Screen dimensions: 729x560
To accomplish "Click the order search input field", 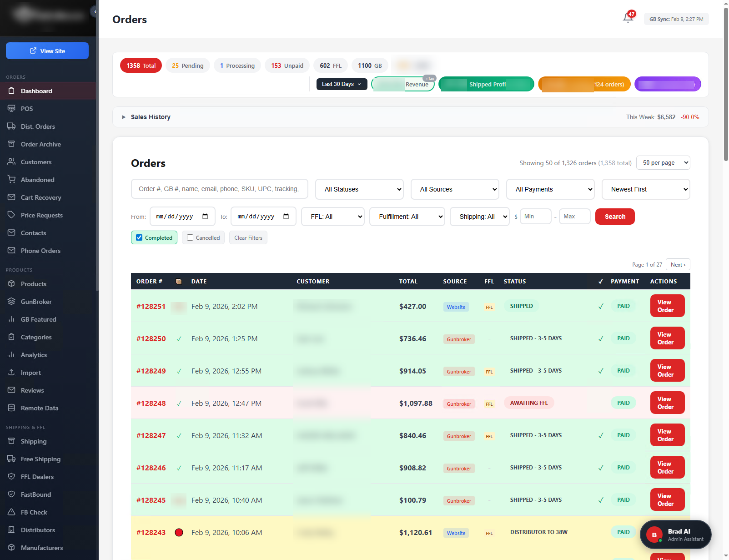I will 219,189.
